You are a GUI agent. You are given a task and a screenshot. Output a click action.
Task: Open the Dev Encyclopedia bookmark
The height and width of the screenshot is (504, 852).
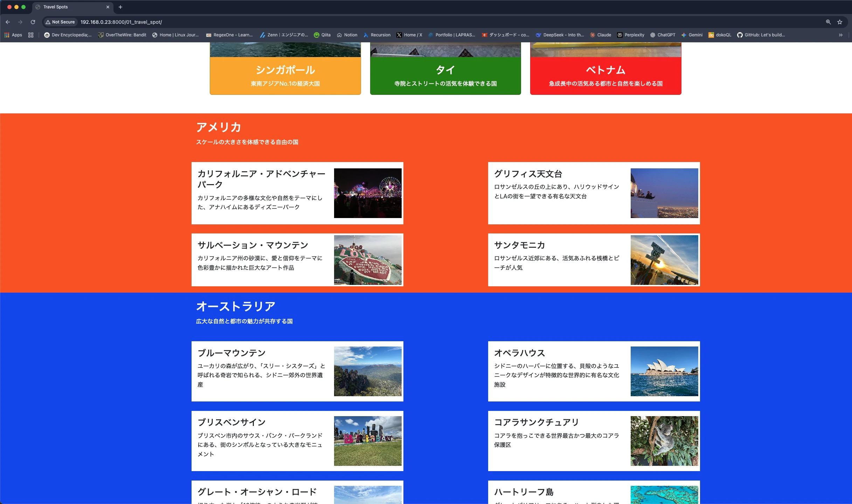click(68, 35)
